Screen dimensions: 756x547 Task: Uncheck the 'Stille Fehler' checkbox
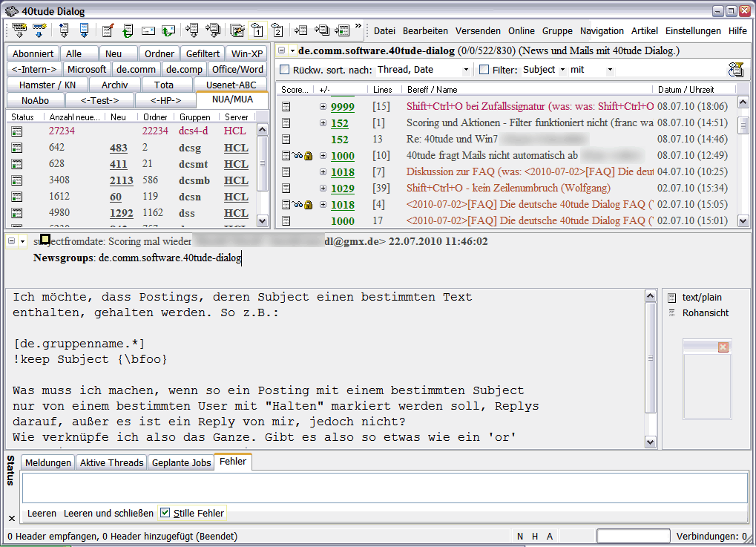[165, 513]
